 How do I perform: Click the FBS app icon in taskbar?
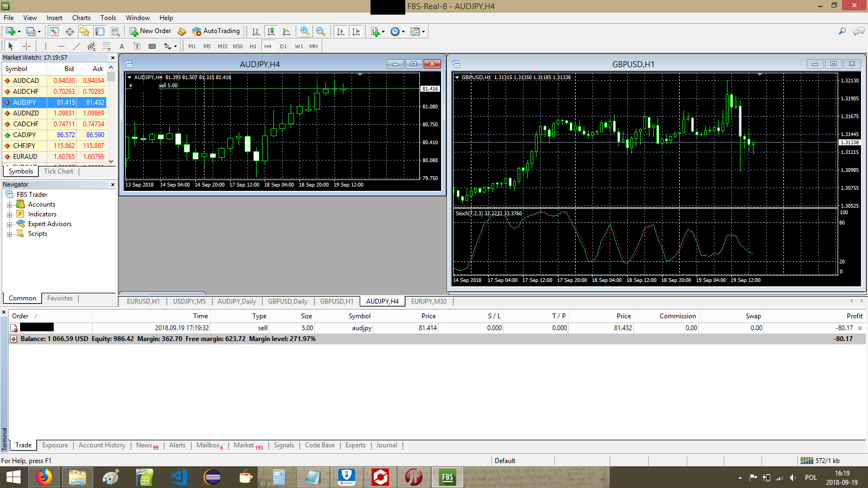pos(448,477)
